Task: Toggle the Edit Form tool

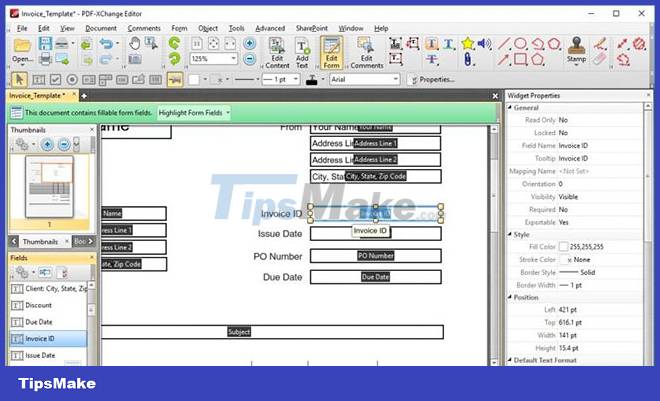Action: [331, 53]
